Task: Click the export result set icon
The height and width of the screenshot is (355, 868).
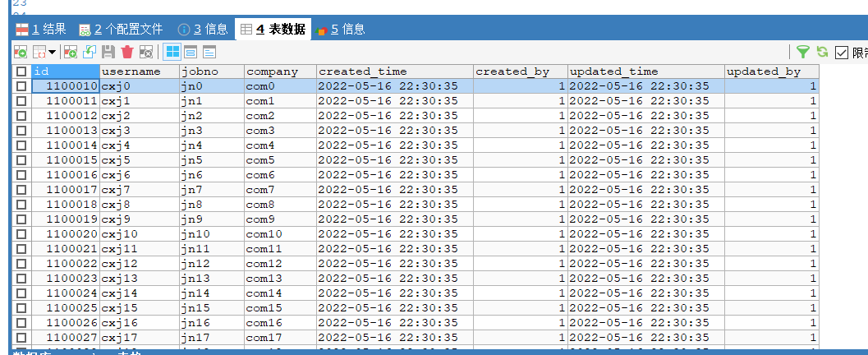Action: click(x=21, y=52)
